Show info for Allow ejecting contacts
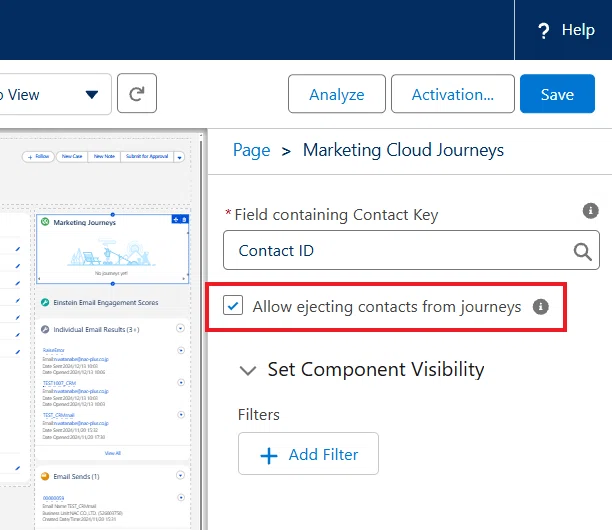Viewport: 612px width, 530px height. point(541,306)
